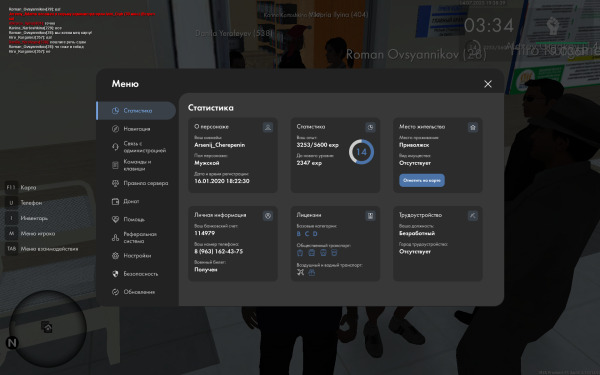Click the license category letter D

click(x=315, y=234)
